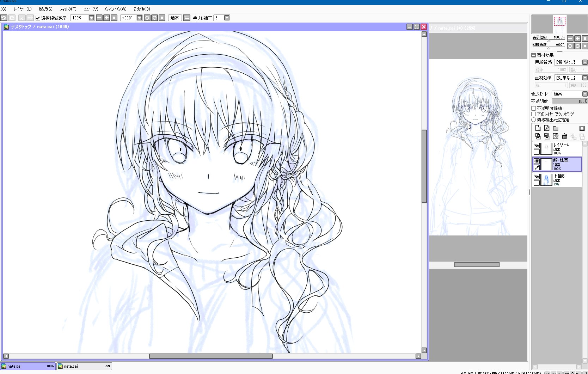The height and width of the screenshot is (374, 588).
Task: Open the その他(O) menu
Action: (141, 9)
